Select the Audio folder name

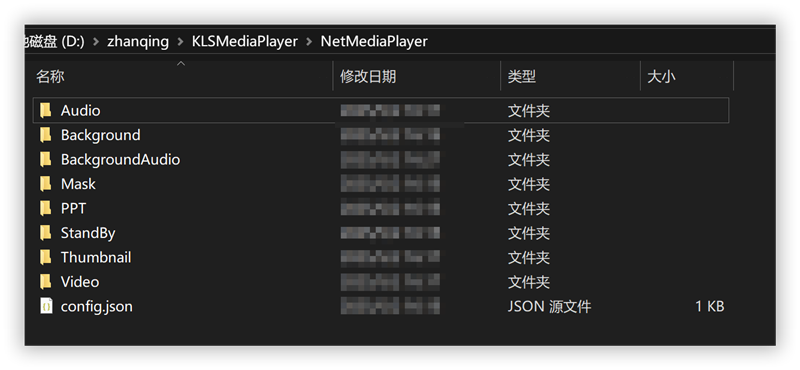click(x=81, y=110)
